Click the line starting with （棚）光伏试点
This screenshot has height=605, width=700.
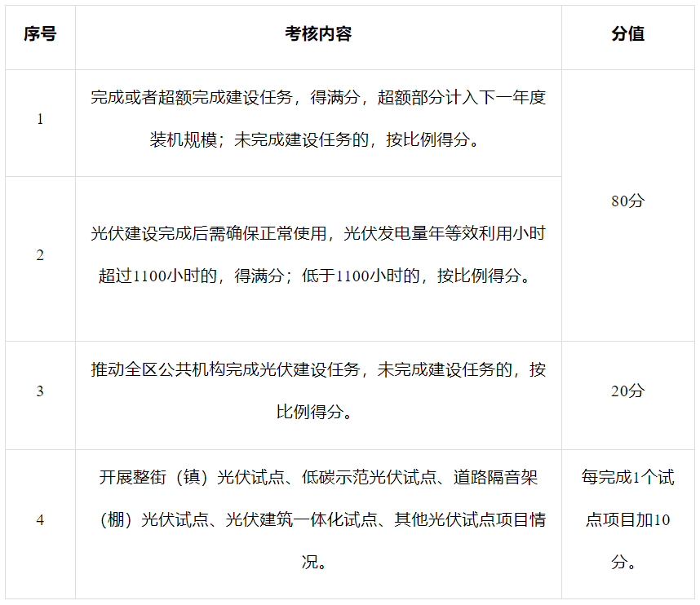click(318, 520)
